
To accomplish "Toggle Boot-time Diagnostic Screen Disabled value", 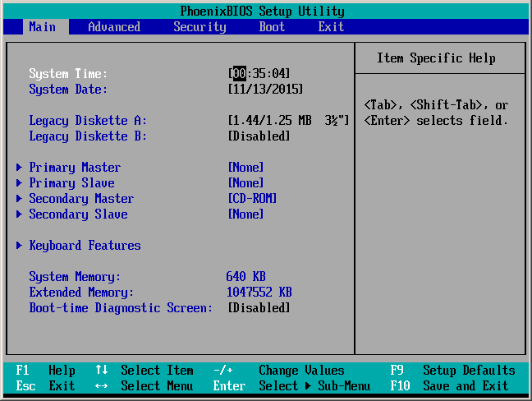I will pyautogui.click(x=259, y=308).
